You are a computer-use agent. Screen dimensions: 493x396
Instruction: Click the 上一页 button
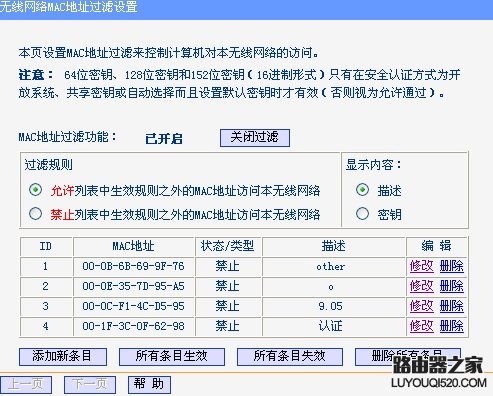[26, 385]
